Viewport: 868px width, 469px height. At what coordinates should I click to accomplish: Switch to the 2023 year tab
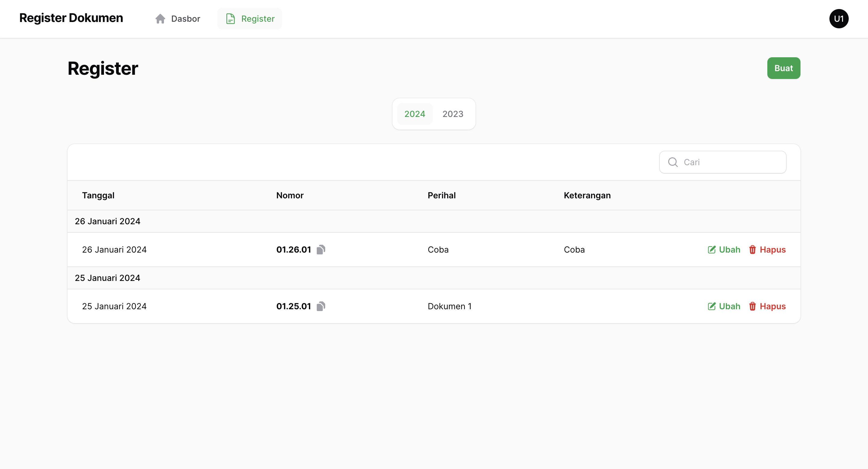pos(452,114)
